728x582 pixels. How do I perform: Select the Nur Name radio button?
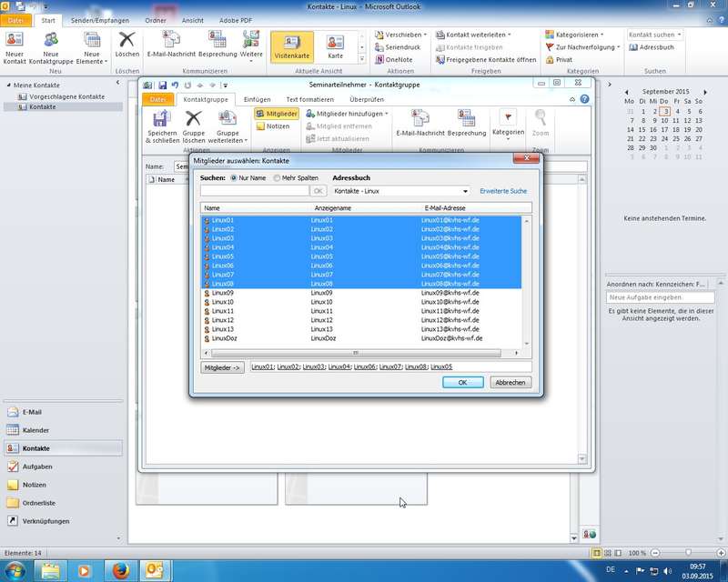(234, 178)
